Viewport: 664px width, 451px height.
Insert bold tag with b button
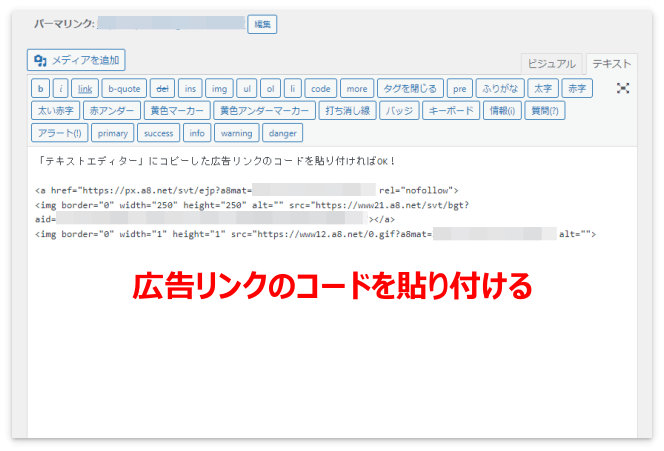(40, 89)
